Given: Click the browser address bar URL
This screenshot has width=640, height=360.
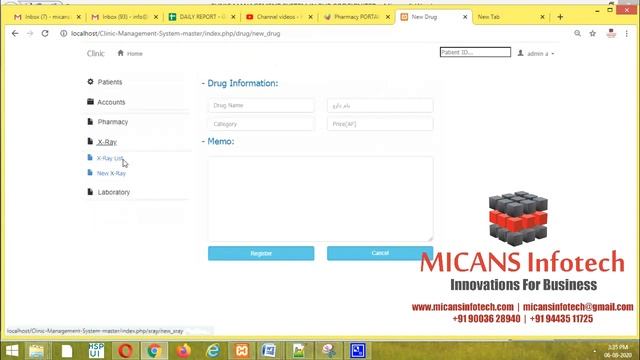Looking at the screenshot, I should pyautogui.click(x=176, y=33).
